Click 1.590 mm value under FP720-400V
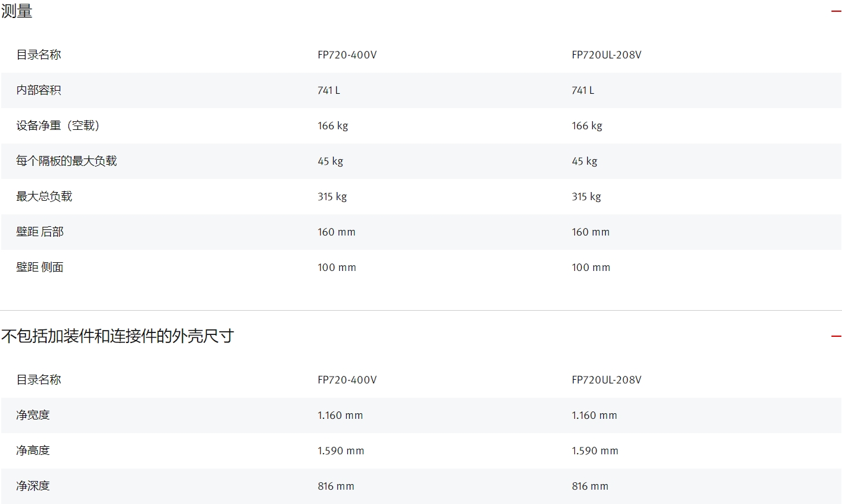842x504 pixels. (x=341, y=451)
